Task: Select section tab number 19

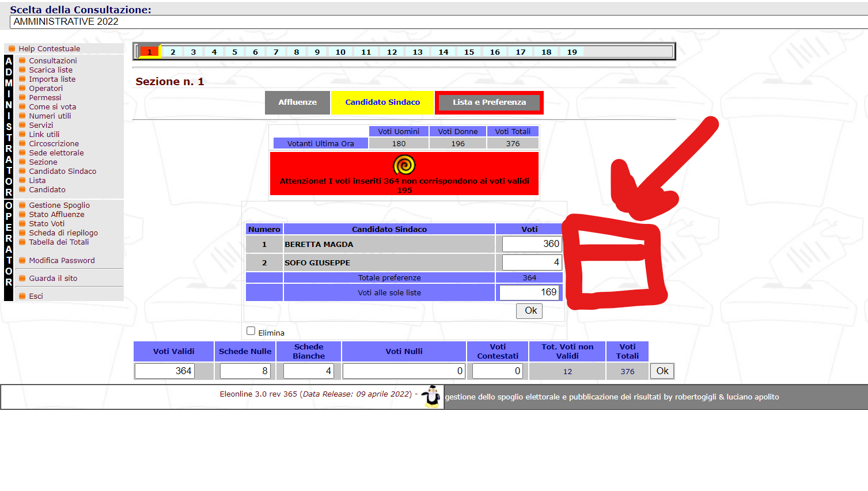Action: click(571, 51)
